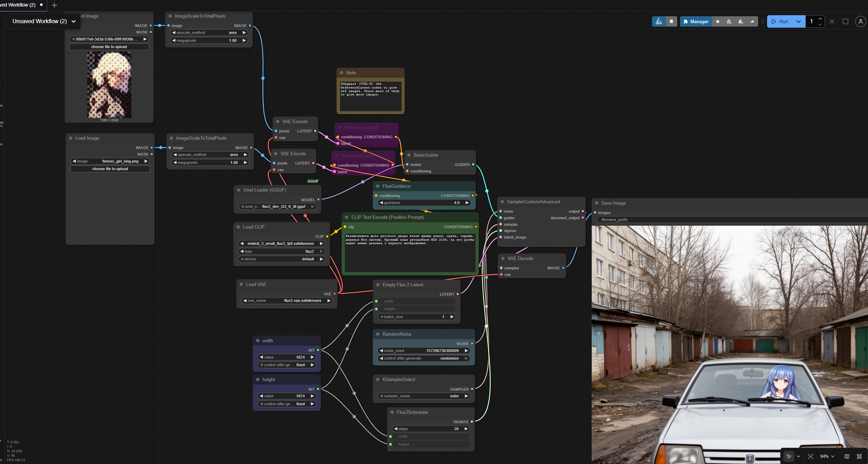Viewport: 868px width, 464px height.
Task: Open the user profile icon
Action: pyautogui.click(x=860, y=21)
